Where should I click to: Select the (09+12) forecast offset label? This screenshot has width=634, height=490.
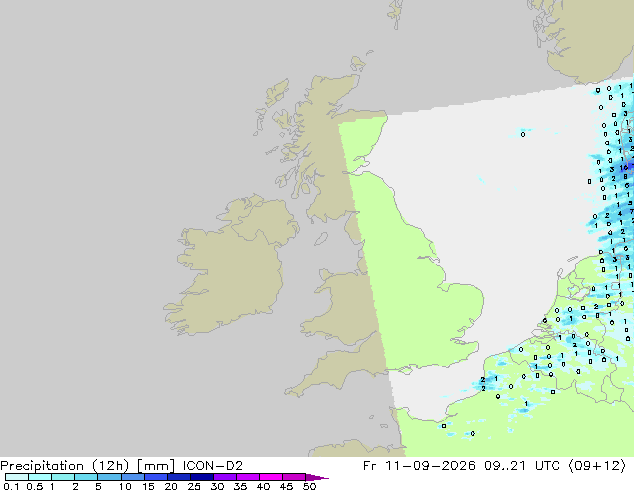click(x=597, y=466)
